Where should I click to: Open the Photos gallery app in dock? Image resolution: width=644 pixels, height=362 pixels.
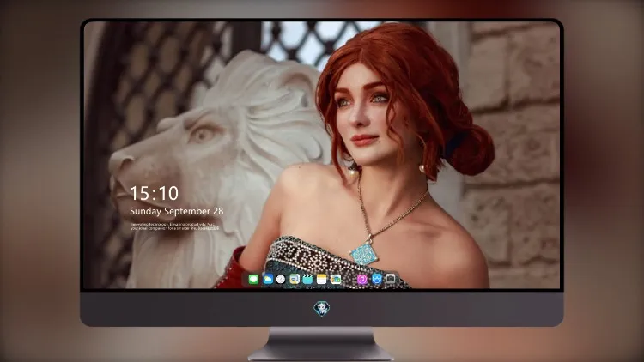[336, 280]
